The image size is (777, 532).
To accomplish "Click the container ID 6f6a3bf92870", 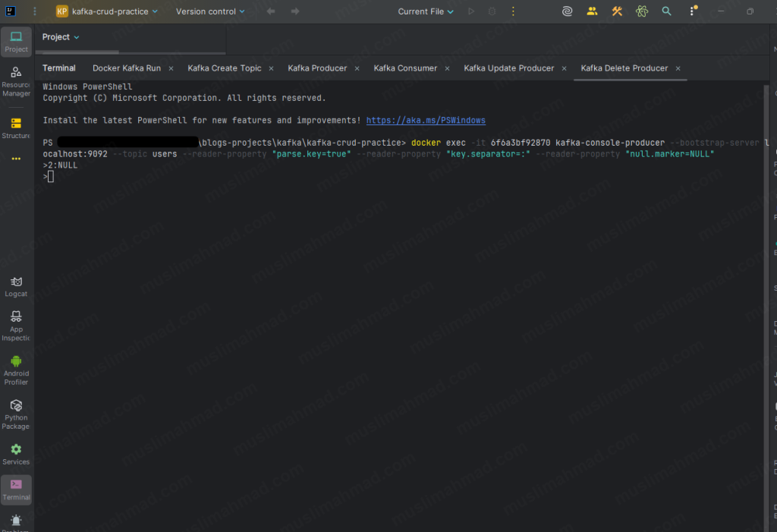I will 521,143.
